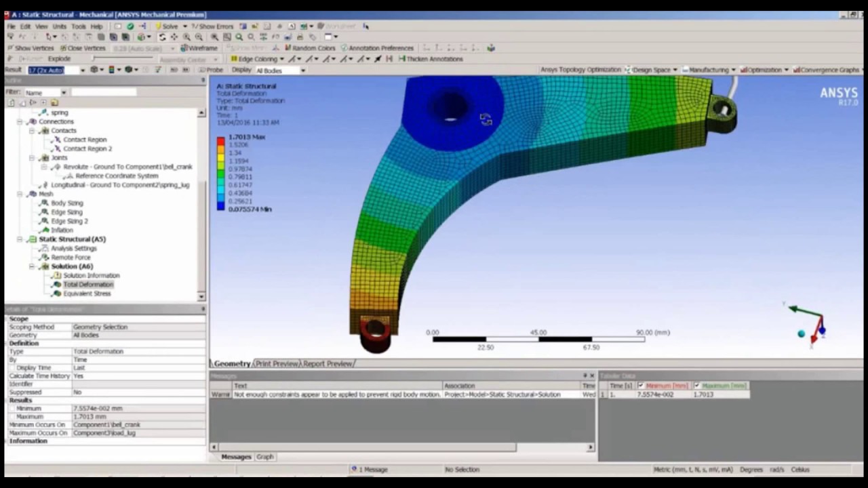Enable Wireframe display mode
Screen dimensions: 868x488
[199, 48]
